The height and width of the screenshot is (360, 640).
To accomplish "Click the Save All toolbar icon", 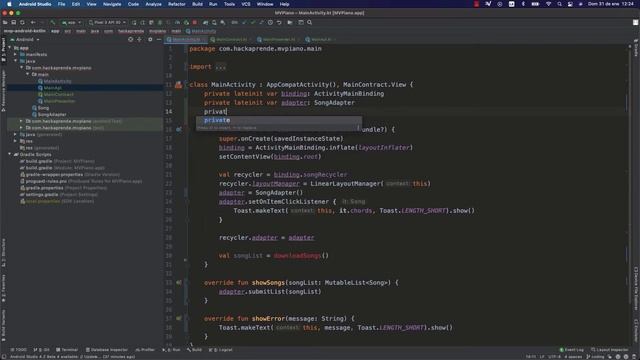I will [13, 22].
